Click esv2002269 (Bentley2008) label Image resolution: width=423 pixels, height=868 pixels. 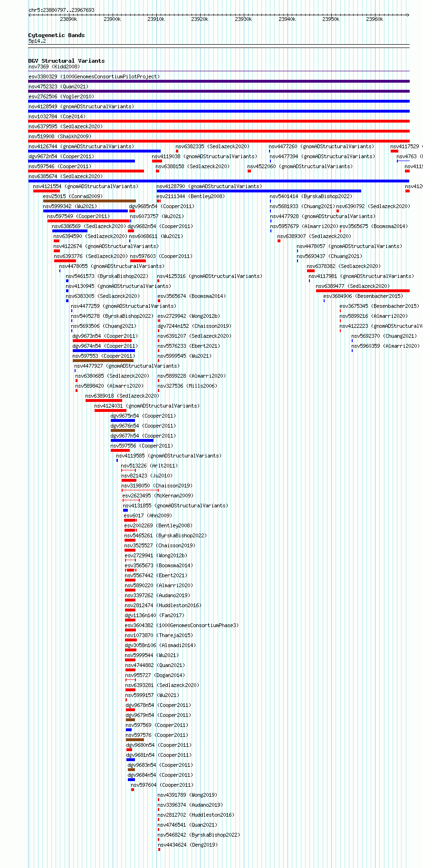click(x=158, y=525)
